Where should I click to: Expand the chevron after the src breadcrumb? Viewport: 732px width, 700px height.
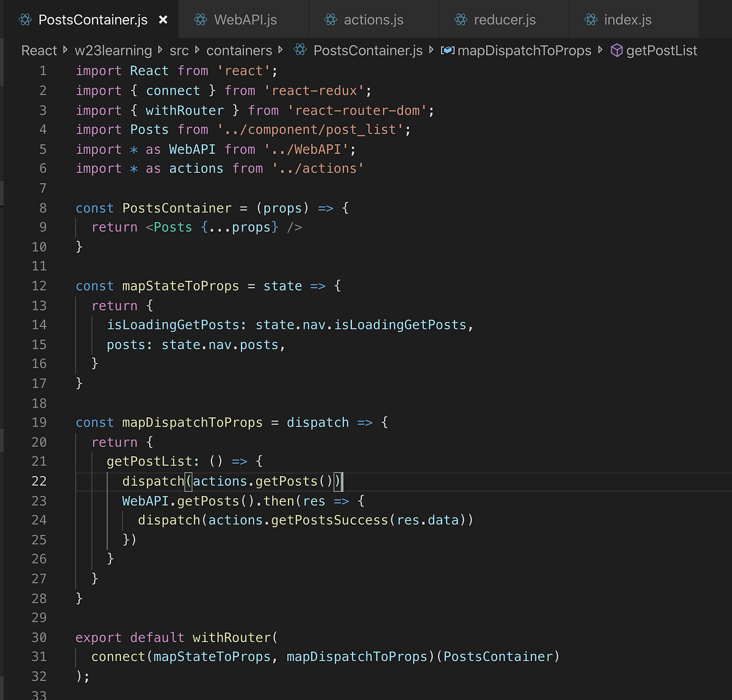tap(196, 50)
